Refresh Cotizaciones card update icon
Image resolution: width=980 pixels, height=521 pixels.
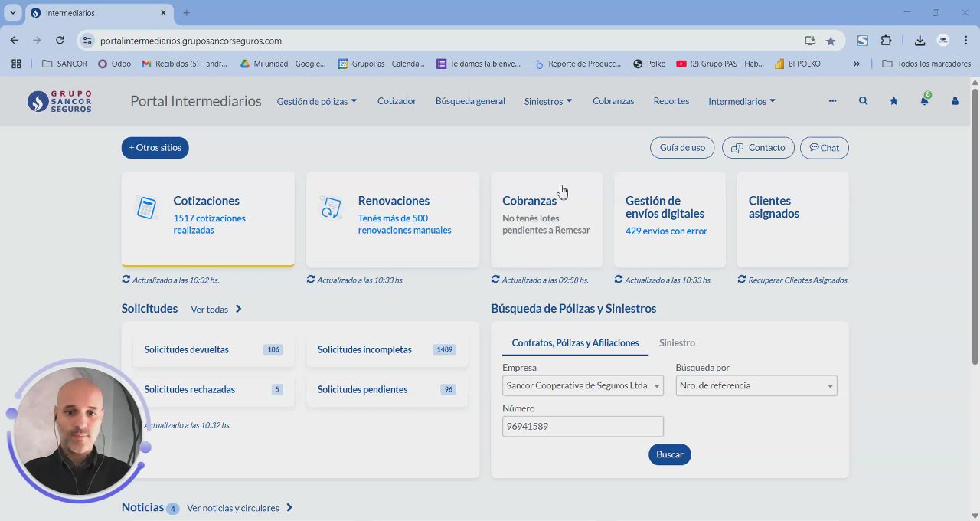[x=126, y=280]
